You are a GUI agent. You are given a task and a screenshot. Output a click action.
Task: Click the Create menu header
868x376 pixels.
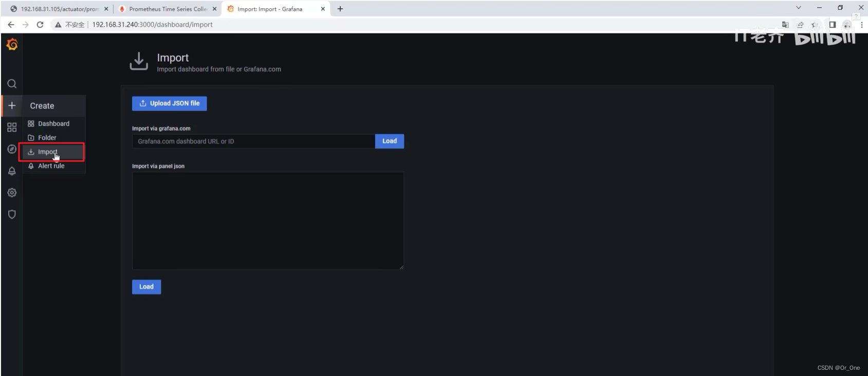click(54, 106)
